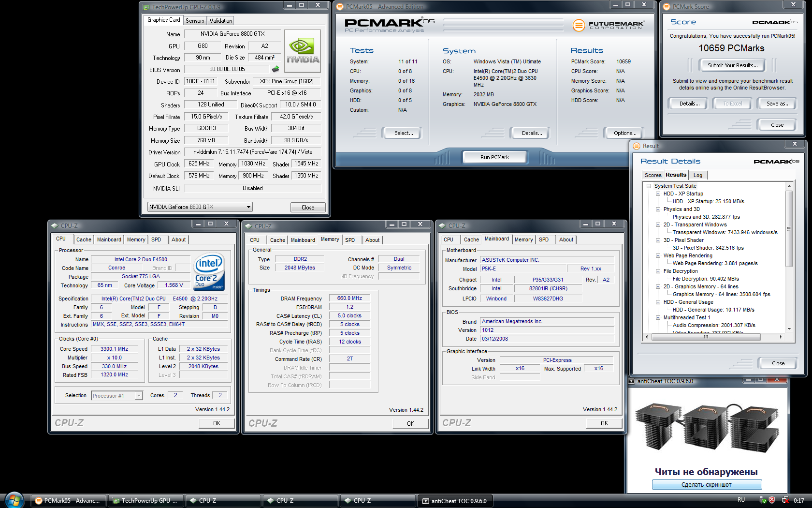Screen dimensions: 812x508
Task: Click the Driver Version field in GPU-Z
Action: pyautogui.click(x=253, y=152)
